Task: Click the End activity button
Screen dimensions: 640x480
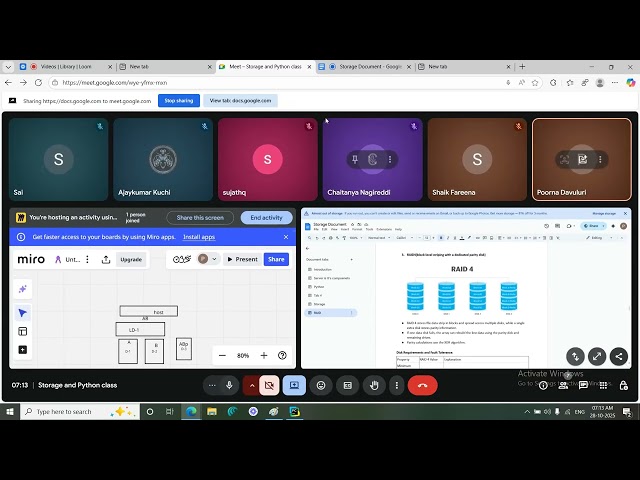Action: point(266,218)
